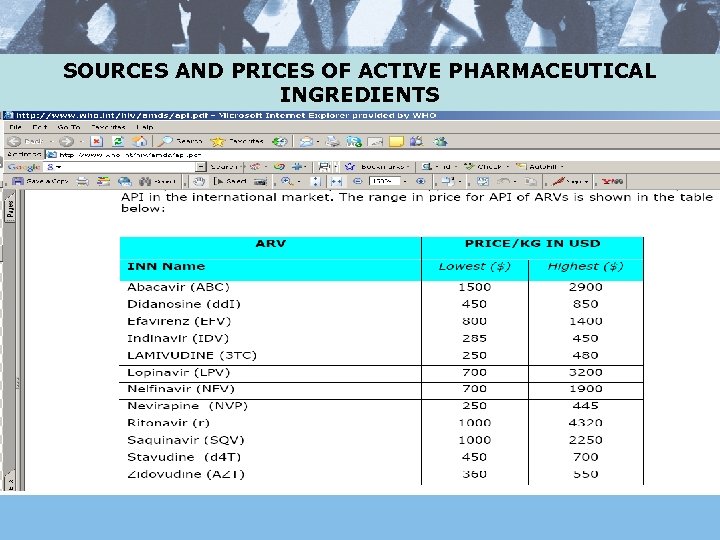720x540 pixels.
Task: Click in Google toolbar search field
Action: click(120, 166)
